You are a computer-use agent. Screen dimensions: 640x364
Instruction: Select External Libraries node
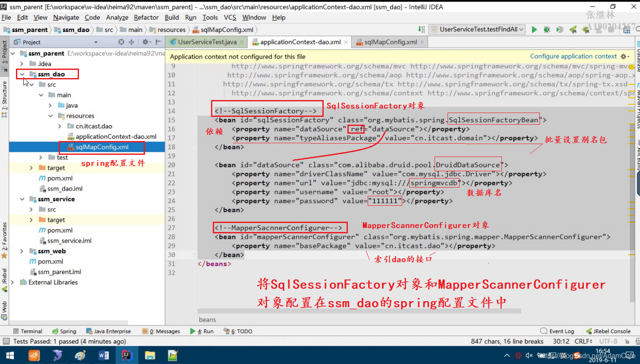coord(53,282)
